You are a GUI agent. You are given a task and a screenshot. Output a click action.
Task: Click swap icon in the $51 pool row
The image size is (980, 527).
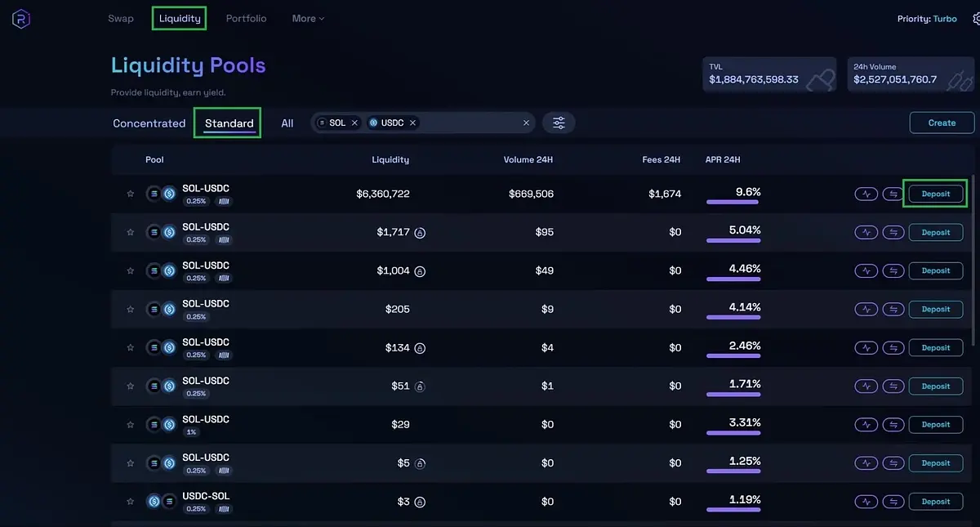[893, 386]
